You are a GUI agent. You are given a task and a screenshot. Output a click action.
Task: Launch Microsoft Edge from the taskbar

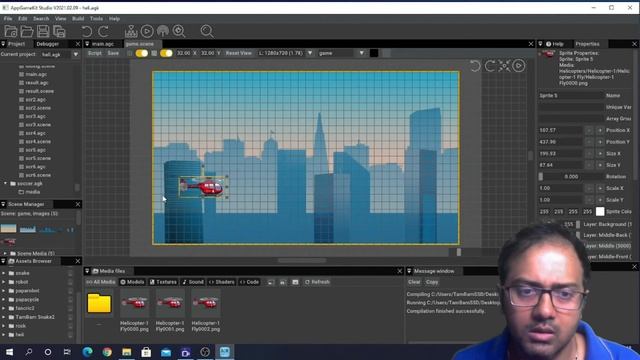(x=87, y=352)
